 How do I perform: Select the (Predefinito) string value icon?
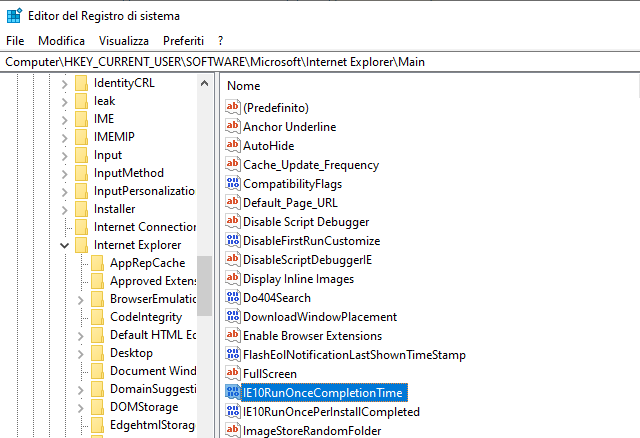pyautogui.click(x=233, y=107)
